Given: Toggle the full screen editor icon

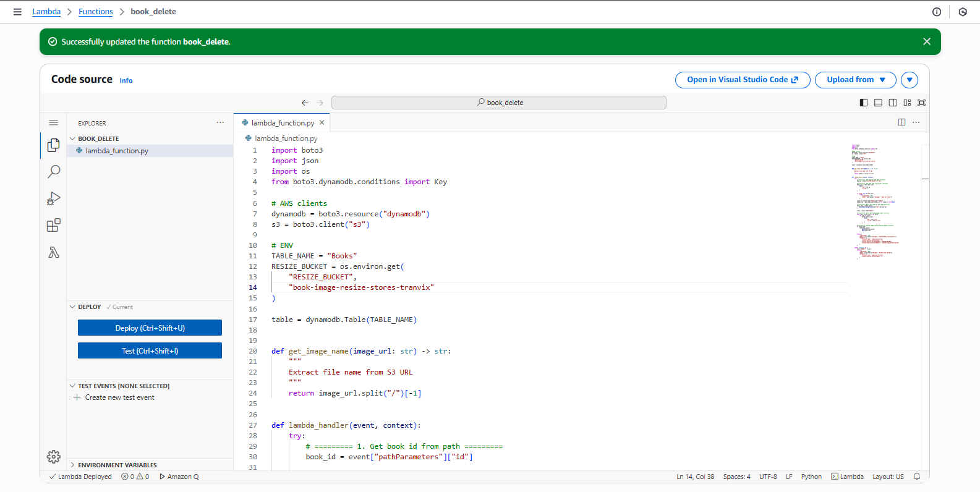Looking at the screenshot, I should pyautogui.click(x=922, y=103).
